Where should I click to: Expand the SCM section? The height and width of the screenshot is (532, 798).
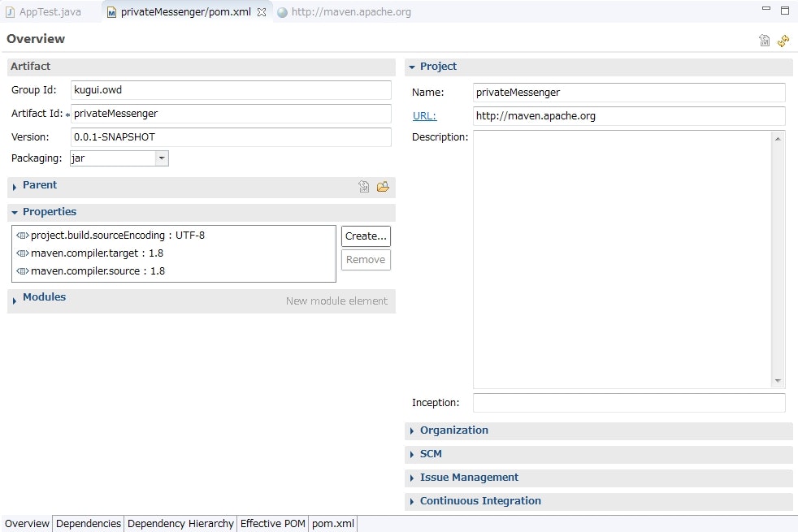(x=412, y=454)
